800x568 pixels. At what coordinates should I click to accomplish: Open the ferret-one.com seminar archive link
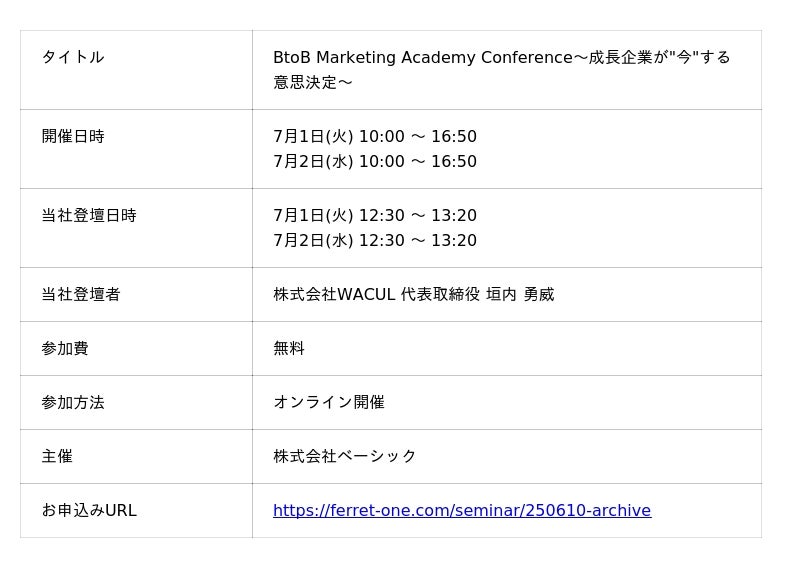(x=461, y=511)
